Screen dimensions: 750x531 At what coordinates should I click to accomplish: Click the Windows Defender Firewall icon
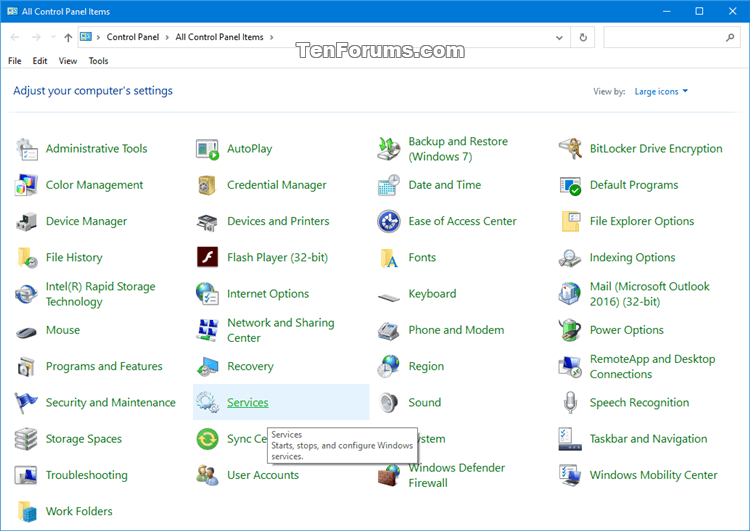coord(389,476)
